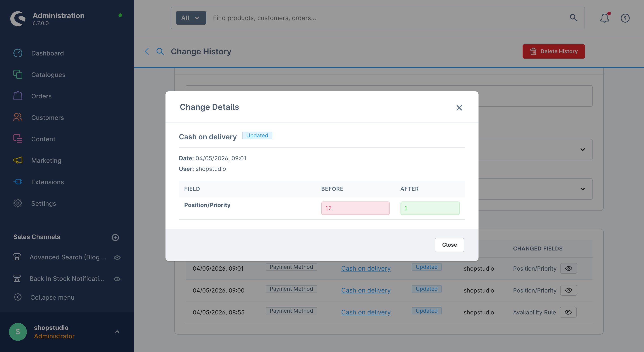Click the Extensions plug icon
This screenshot has width=644, height=352.
point(18,182)
